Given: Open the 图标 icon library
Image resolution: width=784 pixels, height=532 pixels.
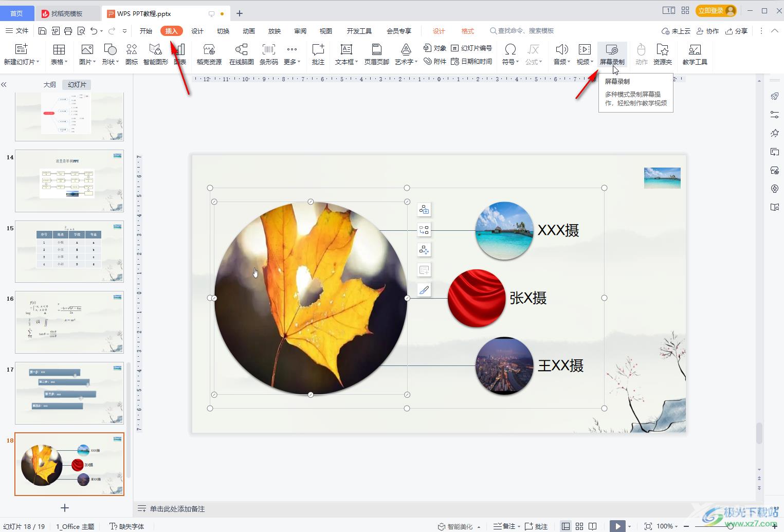Looking at the screenshot, I should coord(132,54).
